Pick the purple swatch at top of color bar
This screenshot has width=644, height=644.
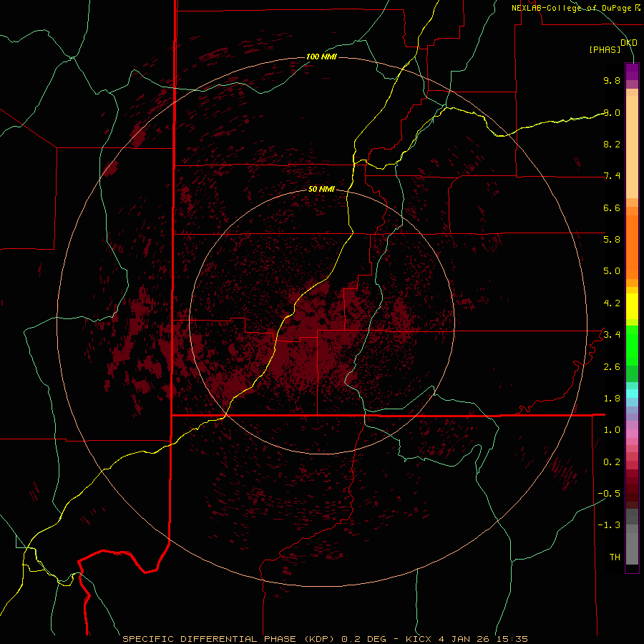tap(632, 72)
